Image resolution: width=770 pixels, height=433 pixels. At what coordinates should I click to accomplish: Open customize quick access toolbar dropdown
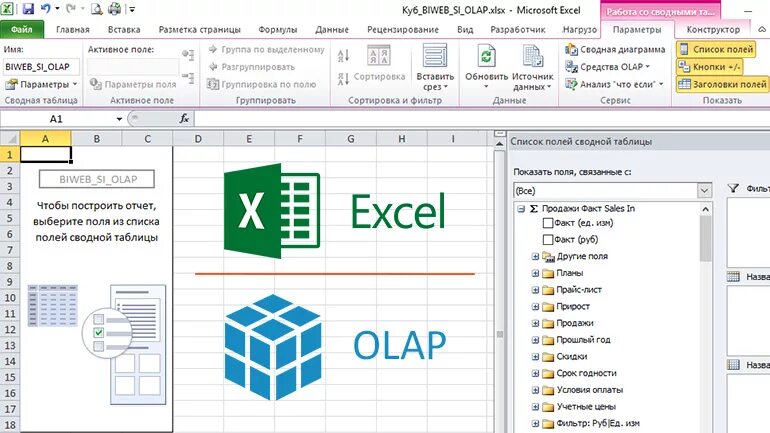click(133, 9)
